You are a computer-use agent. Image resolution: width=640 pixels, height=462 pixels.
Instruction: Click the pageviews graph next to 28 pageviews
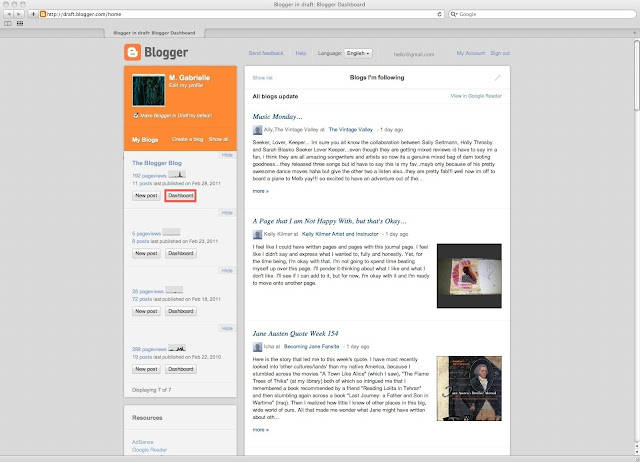(174, 290)
